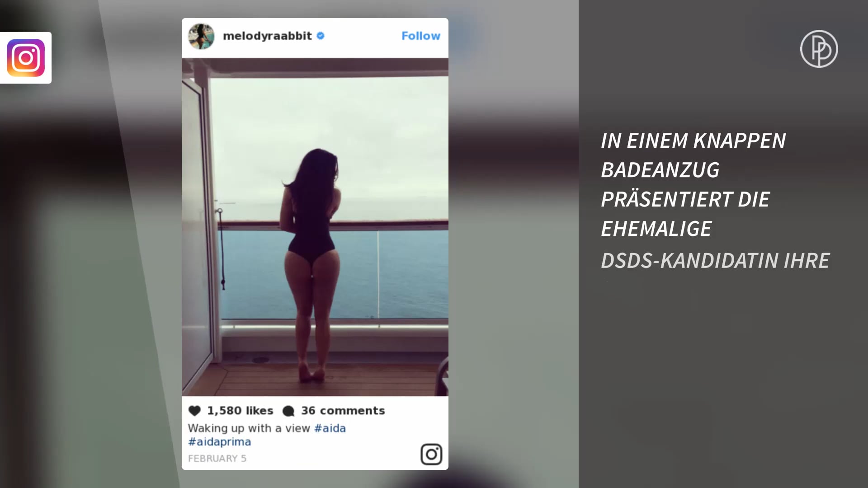Click the comment bubble icon
Screen dimensions: 868x488
point(288,411)
